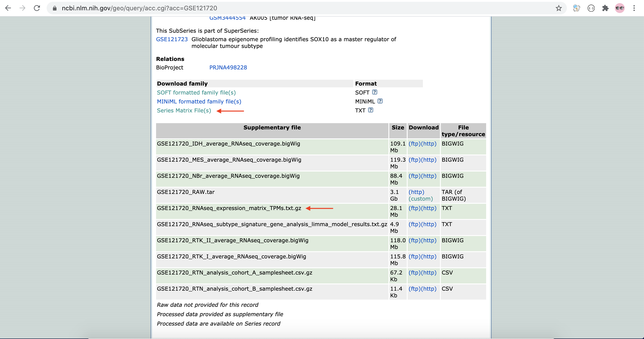This screenshot has width=644, height=339.
Task: Select GSE121720_IDH_average_RNAseq_coverage.bigWig filename text
Action: tap(228, 144)
